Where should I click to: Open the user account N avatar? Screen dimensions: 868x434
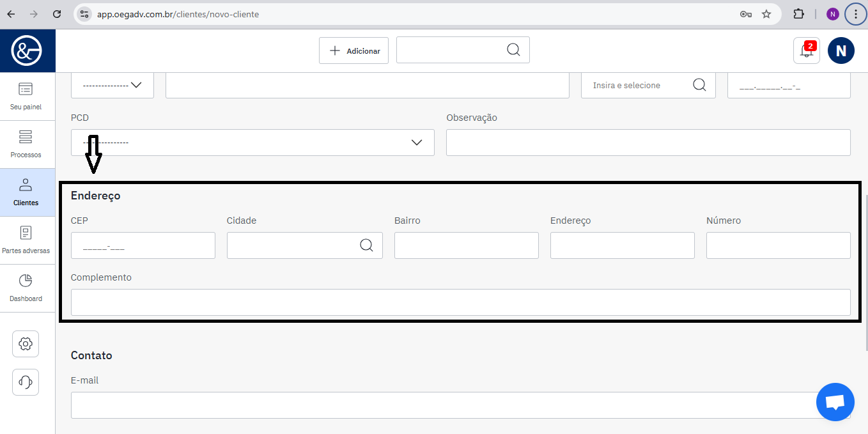click(x=841, y=50)
